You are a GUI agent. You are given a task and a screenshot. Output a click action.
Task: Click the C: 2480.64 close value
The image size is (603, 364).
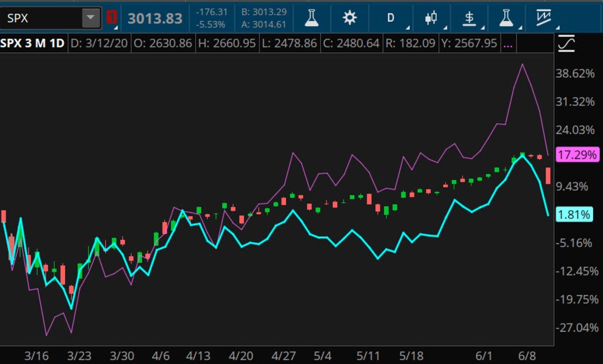point(351,44)
